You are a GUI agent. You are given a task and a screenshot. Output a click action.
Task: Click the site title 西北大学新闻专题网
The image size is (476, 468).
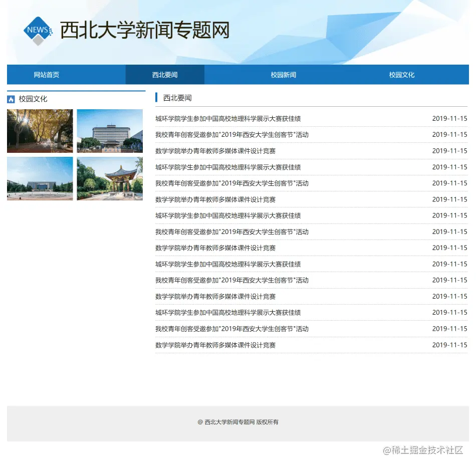[144, 30]
